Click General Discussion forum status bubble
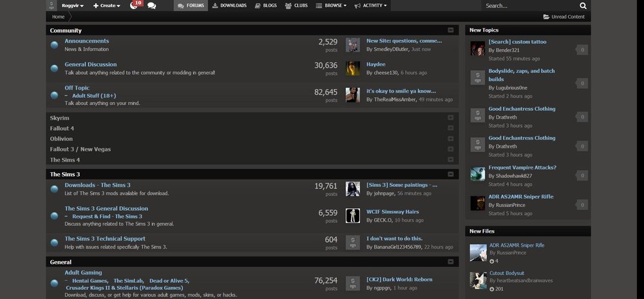 (54, 68)
